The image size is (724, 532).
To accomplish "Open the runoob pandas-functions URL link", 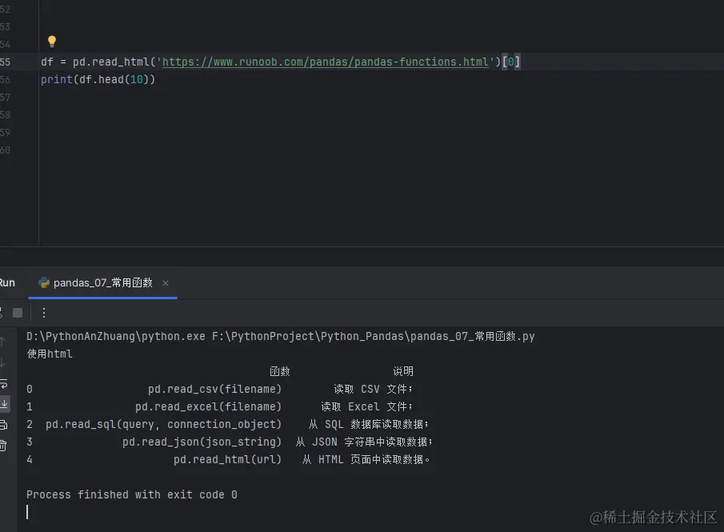I will pyautogui.click(x=325, y=62).
